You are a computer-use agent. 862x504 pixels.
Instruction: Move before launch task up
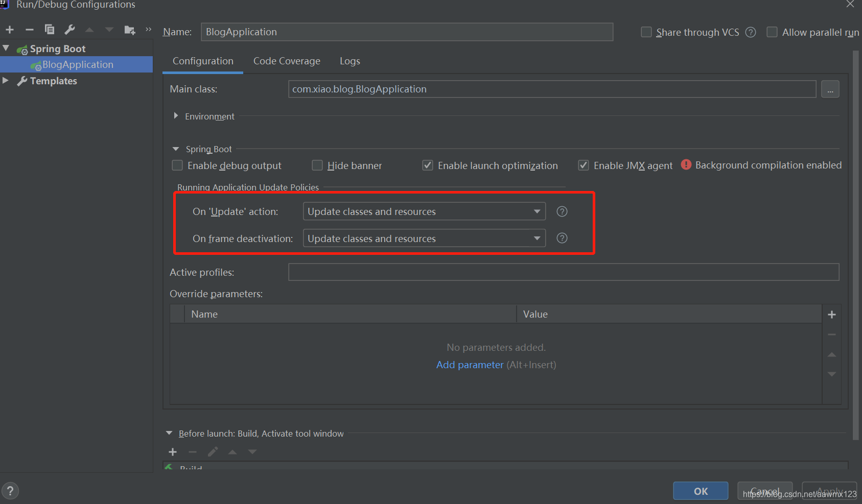click(x=232, y=452)
